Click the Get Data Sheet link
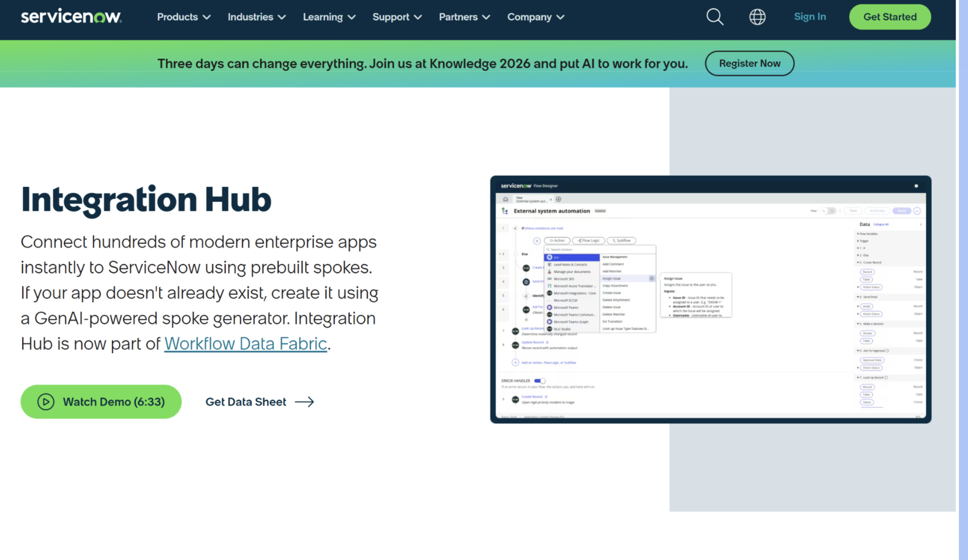Screen dimensions: 968x560 (260, 402)
